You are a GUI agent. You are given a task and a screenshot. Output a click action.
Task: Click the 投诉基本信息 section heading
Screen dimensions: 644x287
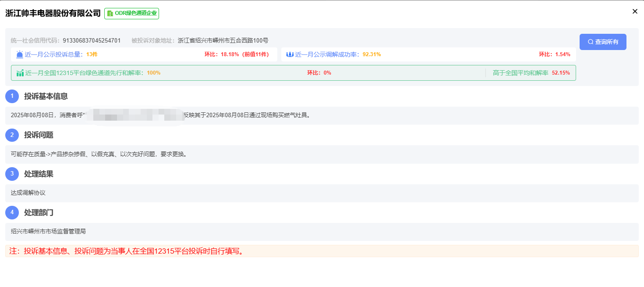[46, 96]
